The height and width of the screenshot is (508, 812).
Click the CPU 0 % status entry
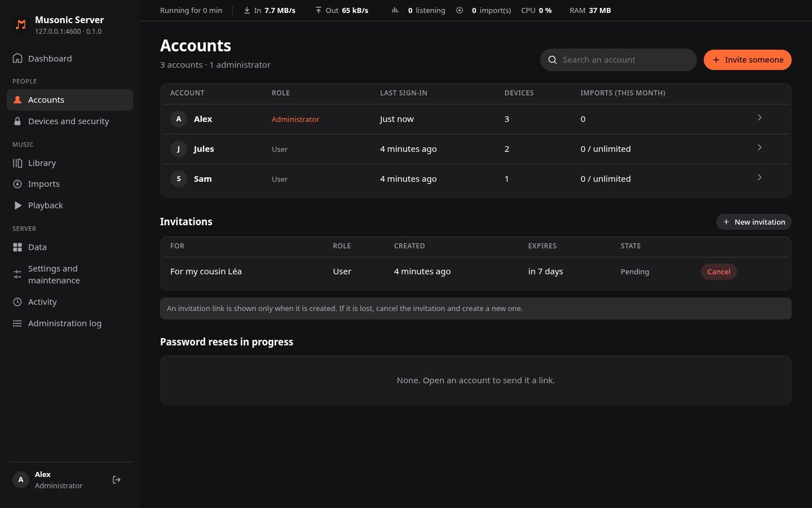coord(536,10)
